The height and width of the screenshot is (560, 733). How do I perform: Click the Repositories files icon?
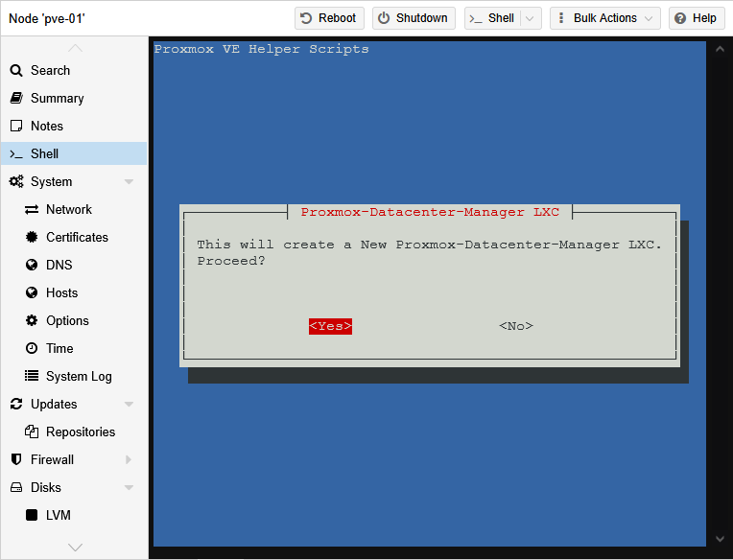32,432
